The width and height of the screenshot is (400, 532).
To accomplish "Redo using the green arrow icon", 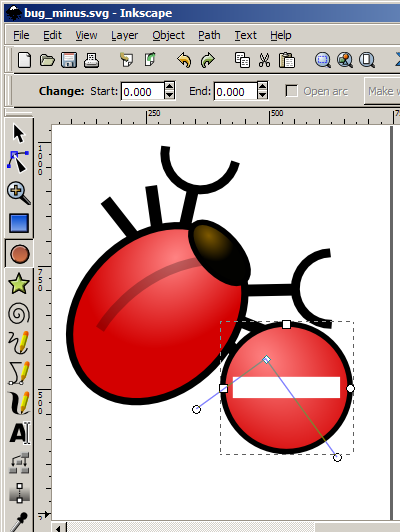I will coord(208,60).
